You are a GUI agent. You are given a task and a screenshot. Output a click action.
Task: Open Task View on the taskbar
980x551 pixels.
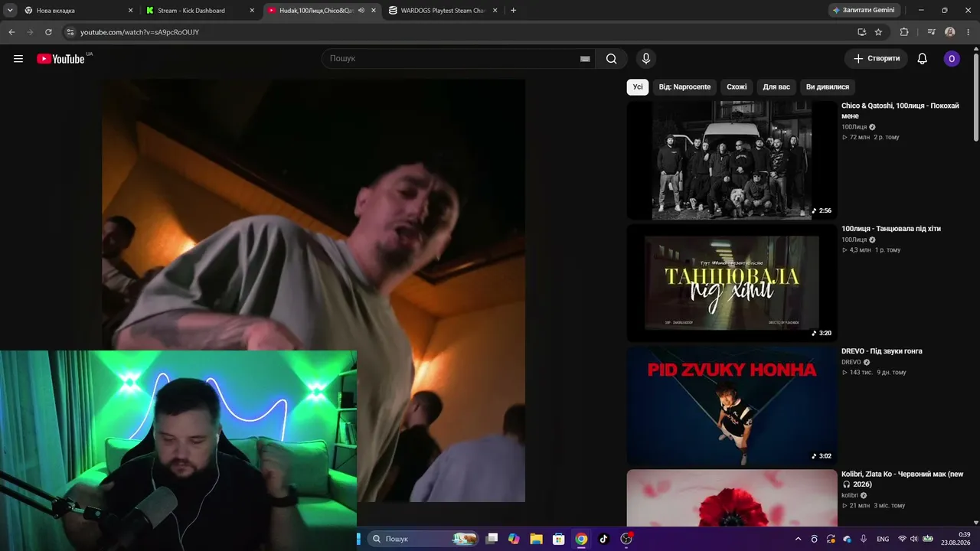(492, 539)
